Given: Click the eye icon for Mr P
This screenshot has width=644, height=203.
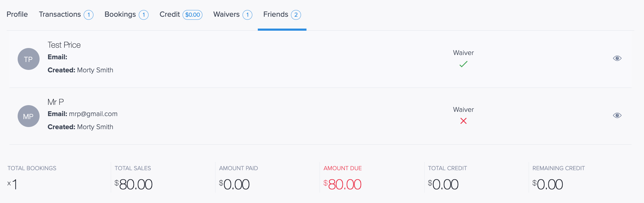Looking at the screenshot, I should click(x=617, y=115).
